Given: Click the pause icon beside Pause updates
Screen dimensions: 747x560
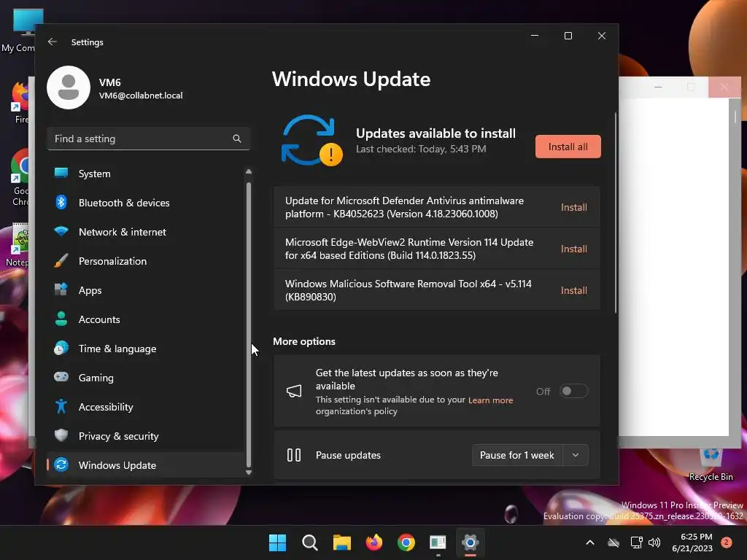Looking at the screenshot, I should pyautogui.click(x=294, y=455).
